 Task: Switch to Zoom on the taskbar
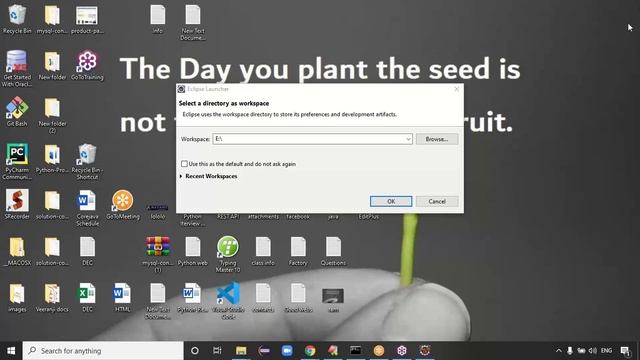(287, 351)
